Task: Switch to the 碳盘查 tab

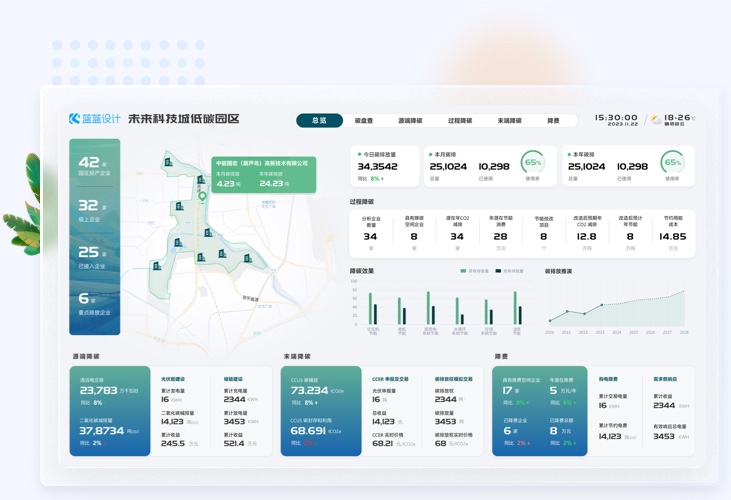Action: point(364,121)
